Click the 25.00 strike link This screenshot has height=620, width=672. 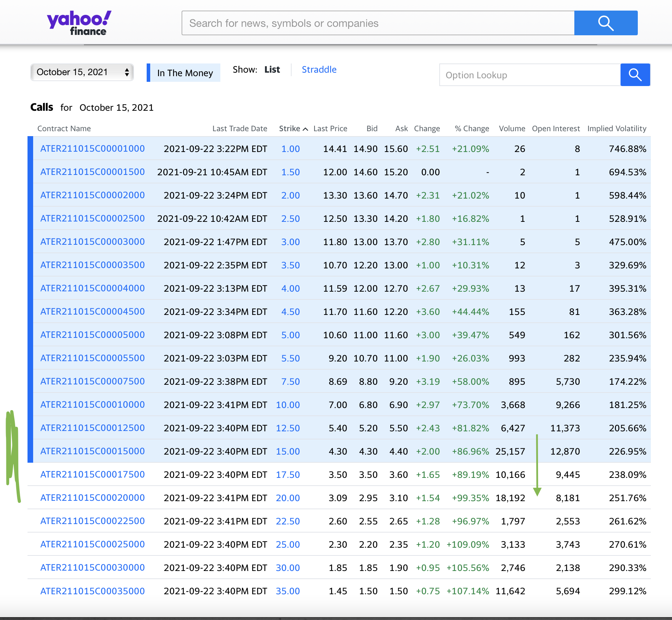tap(288, 544)
